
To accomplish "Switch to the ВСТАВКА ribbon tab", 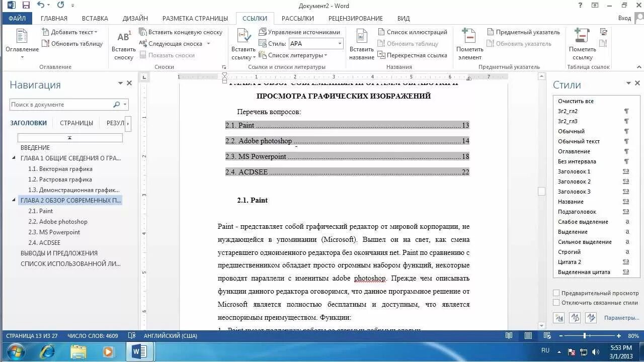I will 95,18.
